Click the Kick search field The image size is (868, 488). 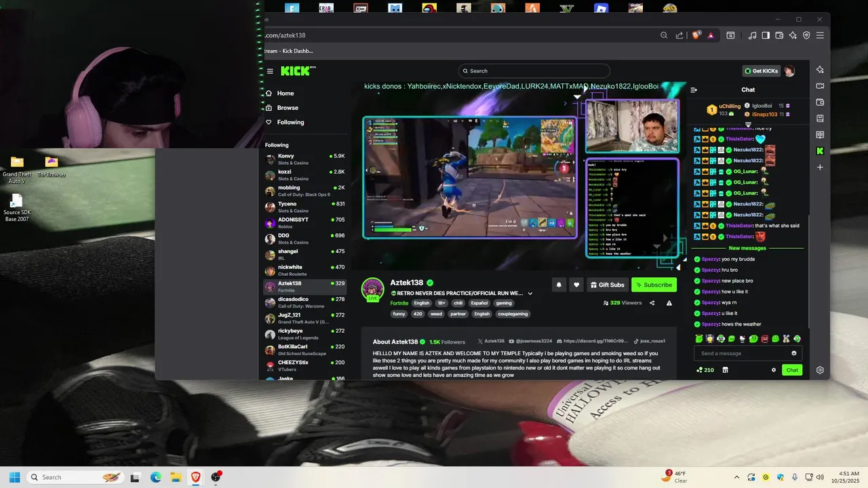[x=534, y=70]
